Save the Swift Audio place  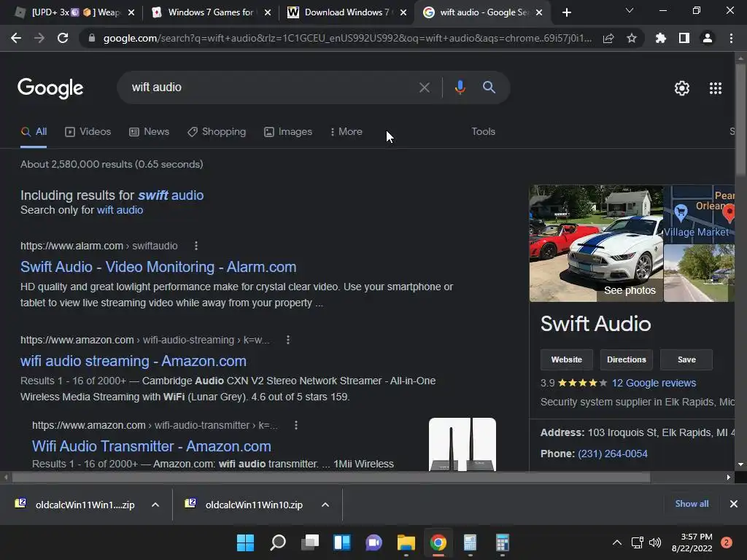[x=686, y=360]
